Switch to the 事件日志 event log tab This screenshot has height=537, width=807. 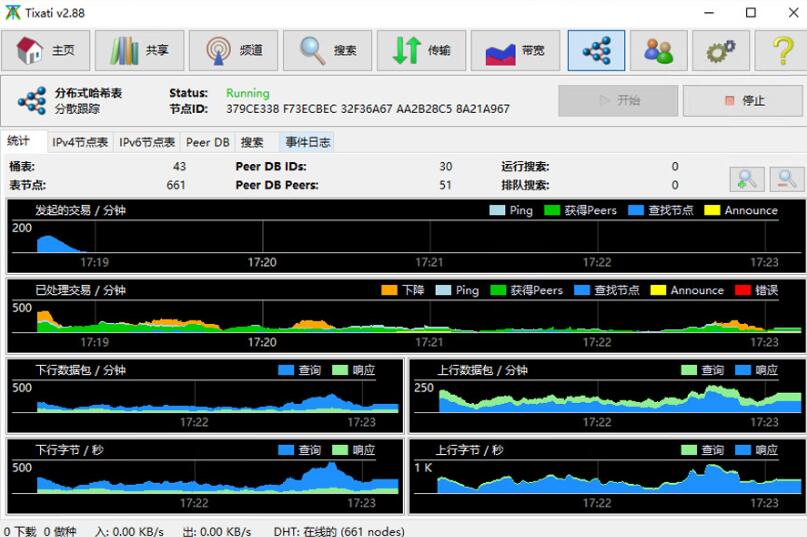(308, 143)
